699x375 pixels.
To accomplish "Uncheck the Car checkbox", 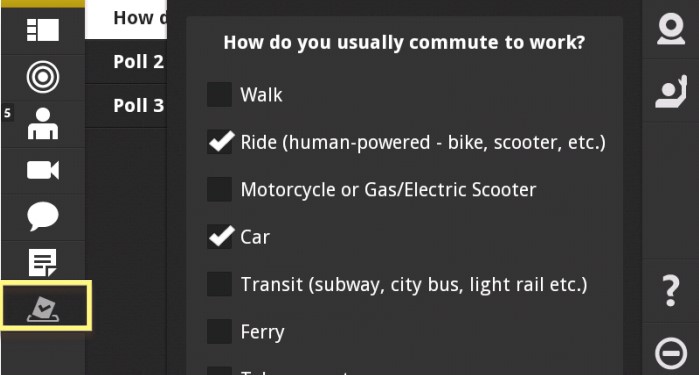I will click(219, 237).
